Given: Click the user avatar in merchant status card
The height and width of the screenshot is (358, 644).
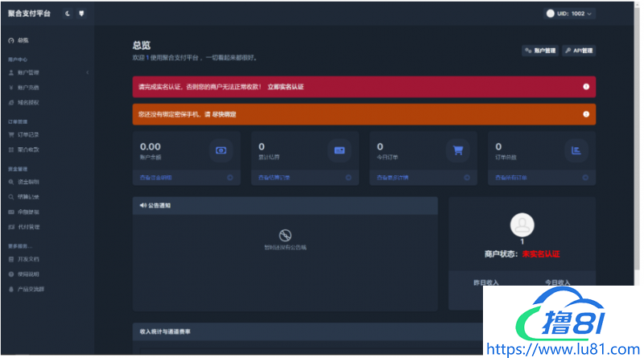Looking at the screenshot, I should pyautogui.click(x=522, y=224).
